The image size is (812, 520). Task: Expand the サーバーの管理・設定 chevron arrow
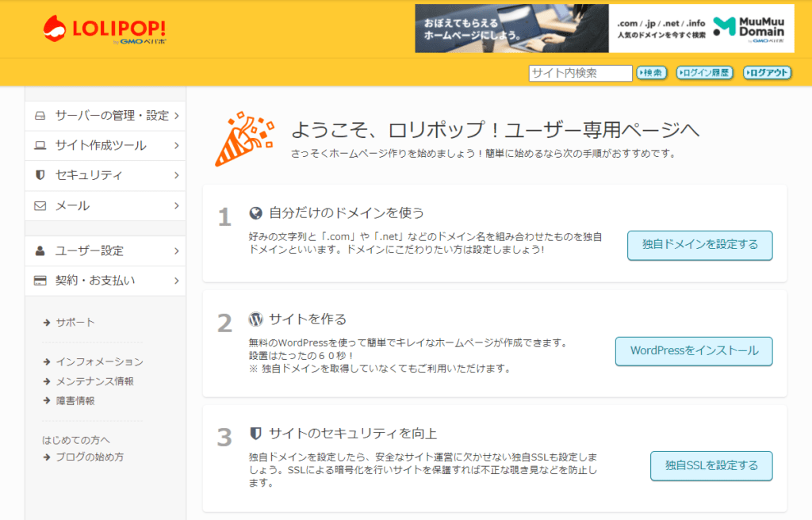[x=176, y=116]
